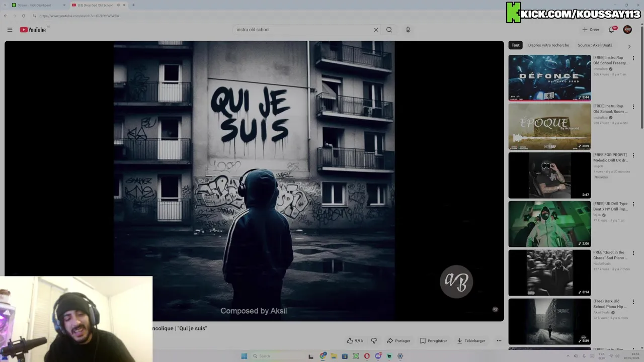Open options for the Melodic Drill UK video
The width and height of the screenshot is (644, 362).
633,156
